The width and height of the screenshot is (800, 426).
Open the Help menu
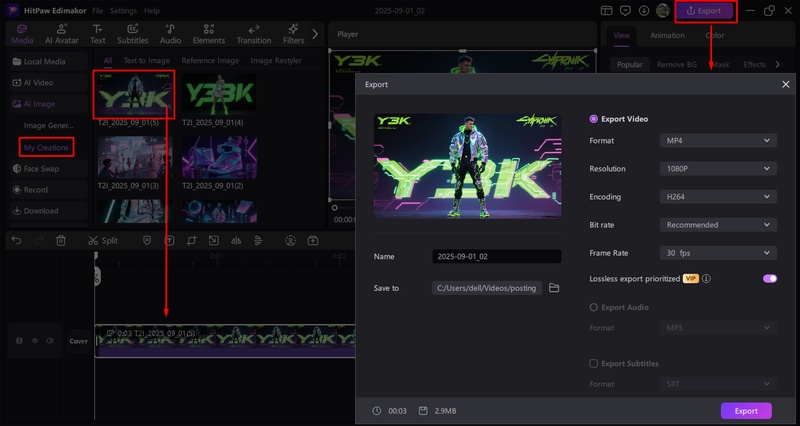[x=152, y=11]
